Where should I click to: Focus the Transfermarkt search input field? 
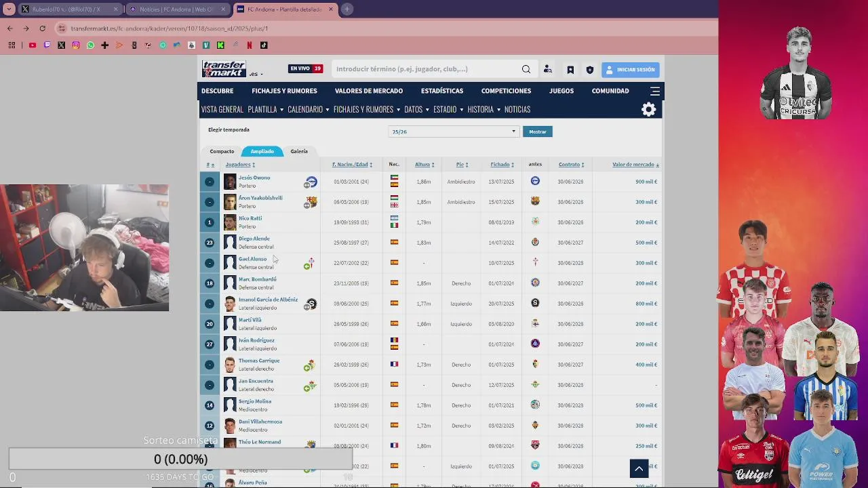[x=427, y=69]
